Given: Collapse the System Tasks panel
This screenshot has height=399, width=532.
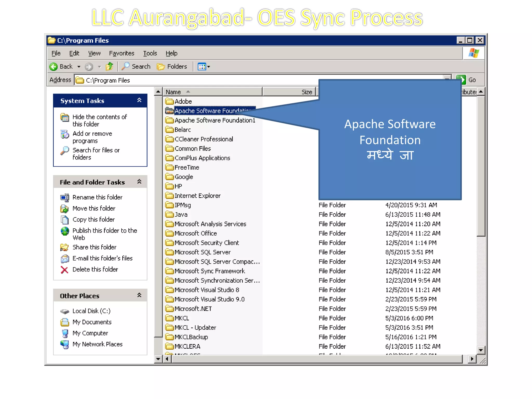Looking at the screenshot, I should 139,100.
